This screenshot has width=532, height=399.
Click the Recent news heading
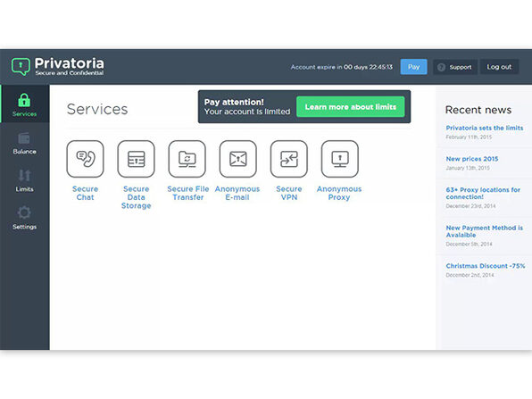click(x=478, y=110)
